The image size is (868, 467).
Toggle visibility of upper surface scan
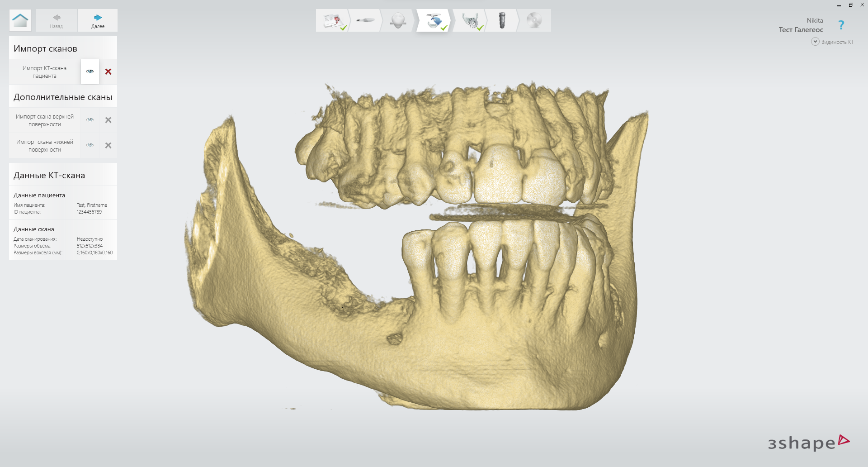[x=90, y=120]
